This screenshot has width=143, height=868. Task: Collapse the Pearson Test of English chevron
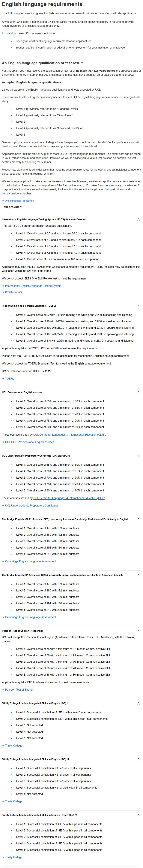pos(138,631)
